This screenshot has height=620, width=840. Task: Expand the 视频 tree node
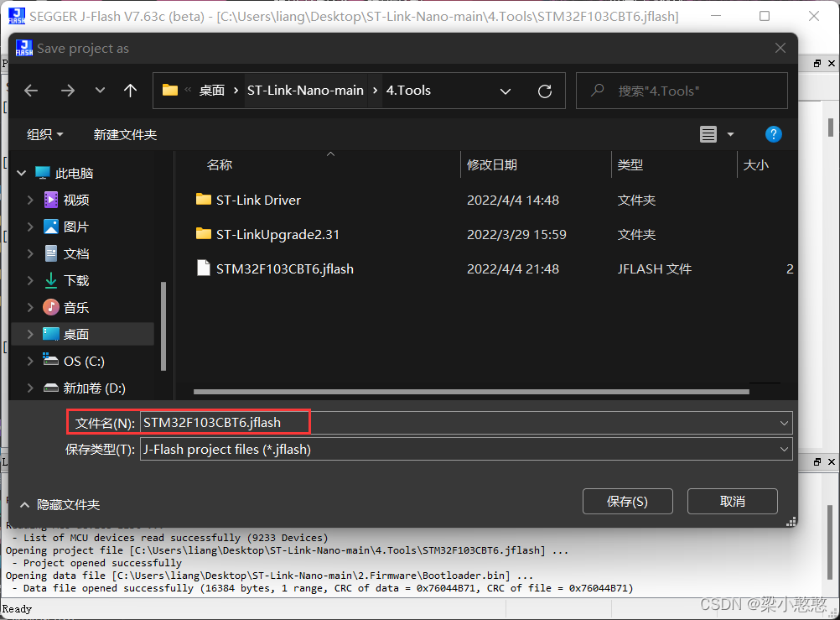pyautogui.click(x=30, y=200)
